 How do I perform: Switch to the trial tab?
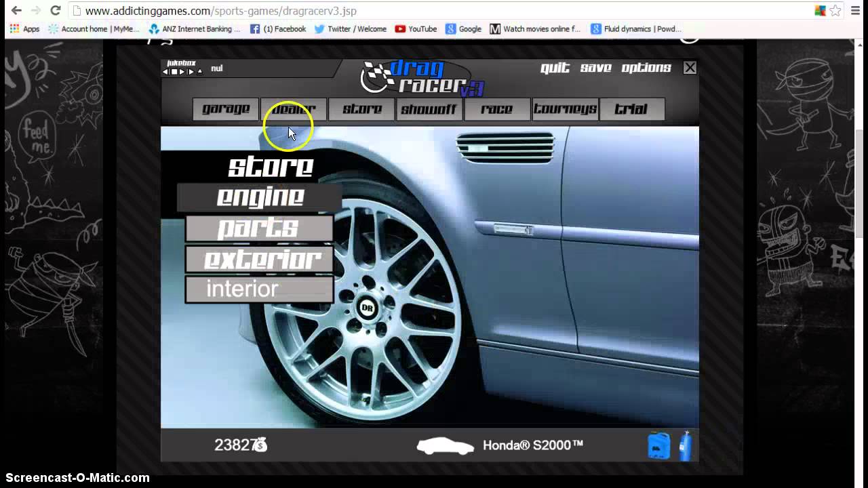coord(632,109)
